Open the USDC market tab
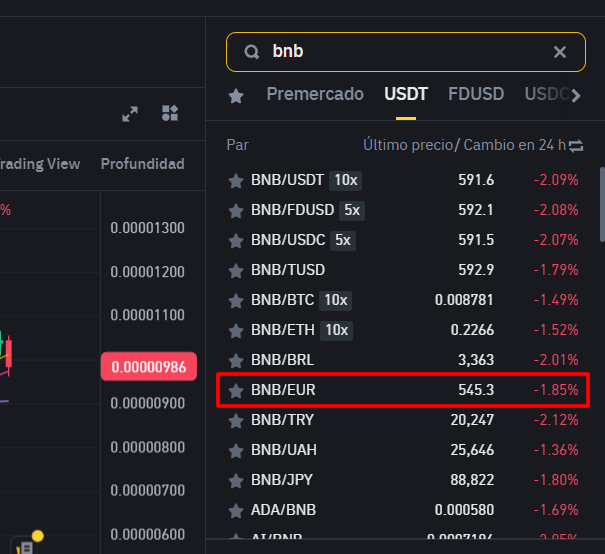605x554 pixels. (546, 94)
